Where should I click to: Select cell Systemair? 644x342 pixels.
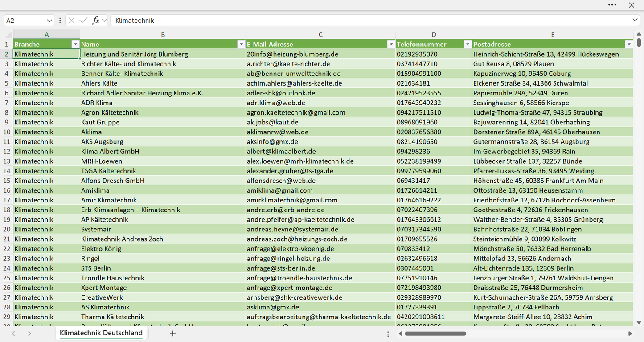click(x=163, y=229)
